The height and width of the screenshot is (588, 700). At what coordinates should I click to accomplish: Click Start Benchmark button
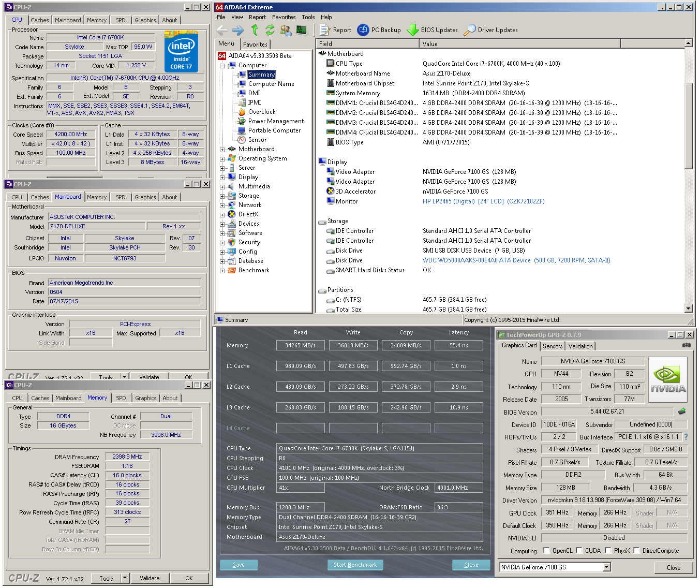355,565
